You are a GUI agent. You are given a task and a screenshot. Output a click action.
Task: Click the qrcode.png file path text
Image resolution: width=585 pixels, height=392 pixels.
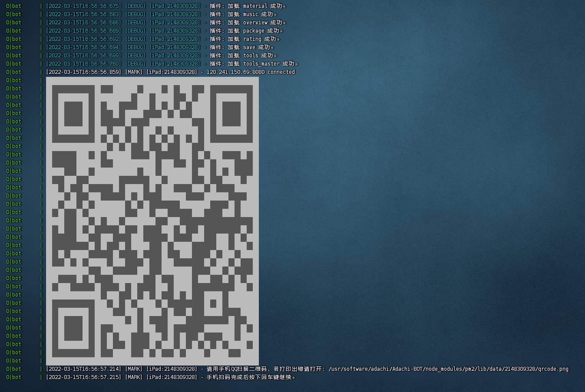tap(448, 369)
